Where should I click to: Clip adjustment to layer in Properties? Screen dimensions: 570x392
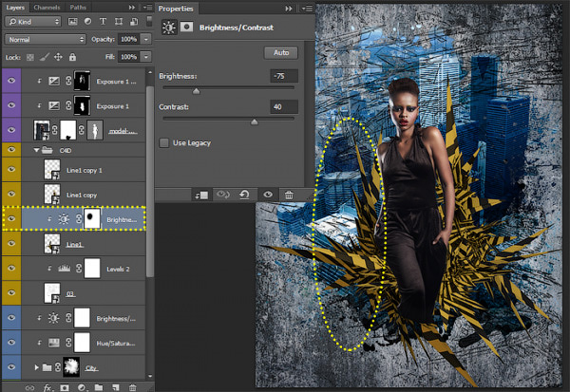(x=201, y=196)
